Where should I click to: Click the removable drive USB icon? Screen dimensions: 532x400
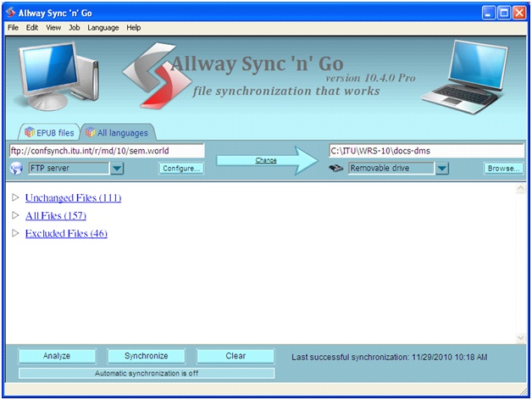tap(336, 168)
